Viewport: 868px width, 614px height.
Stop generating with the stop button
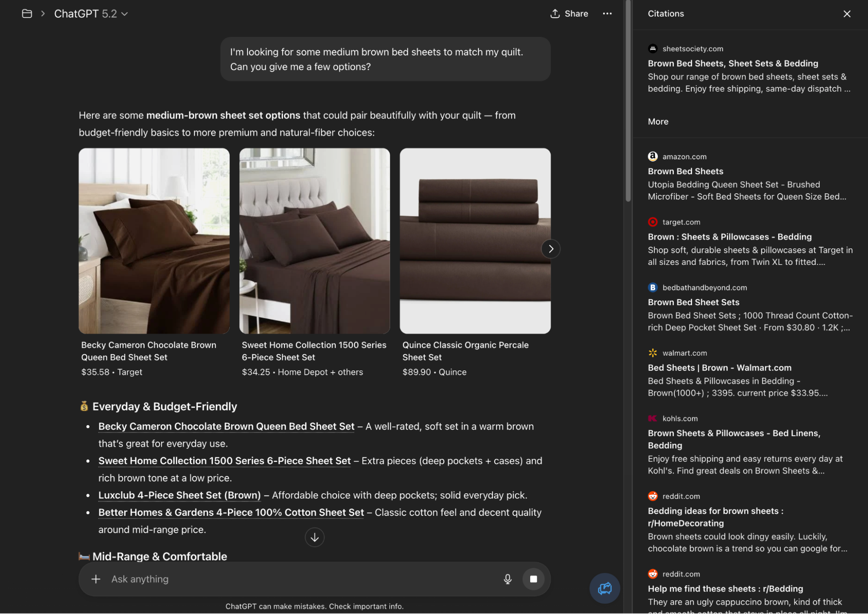pos(533,579)
